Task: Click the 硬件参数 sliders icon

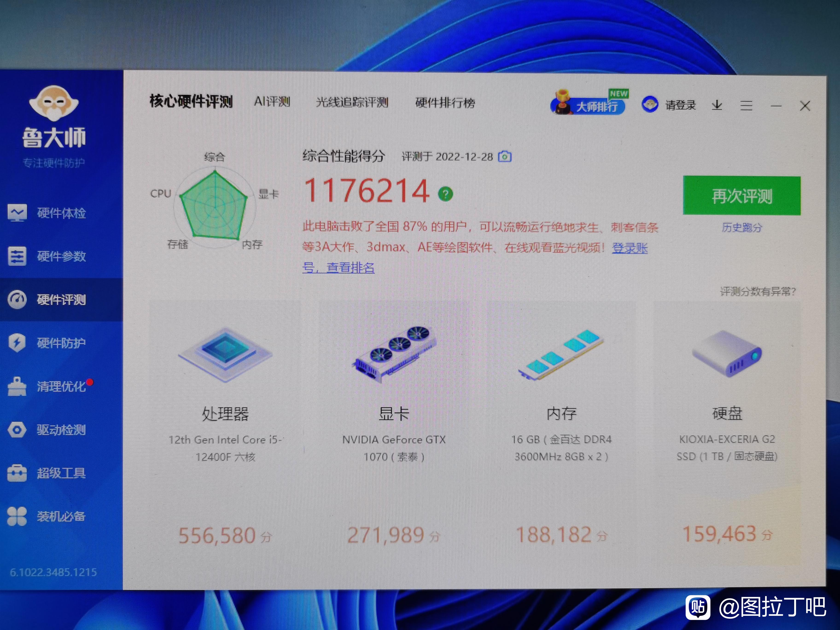Action: pyautogui.click(x=17, y=256)
